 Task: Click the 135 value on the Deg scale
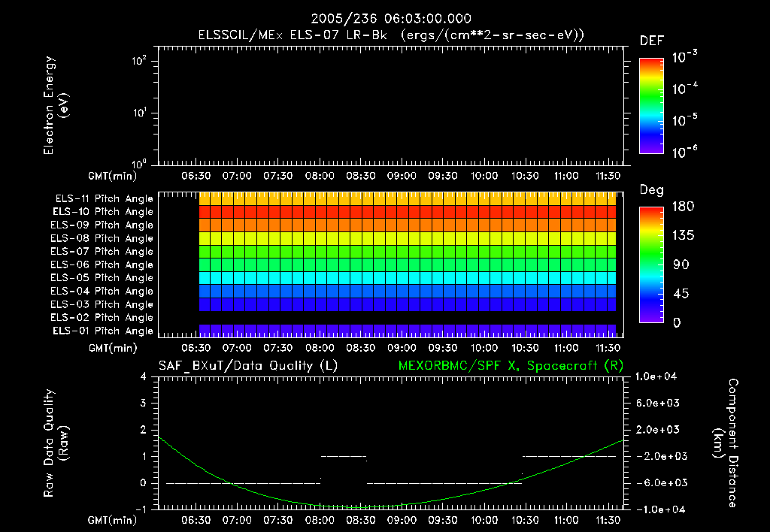coord(683,236)
